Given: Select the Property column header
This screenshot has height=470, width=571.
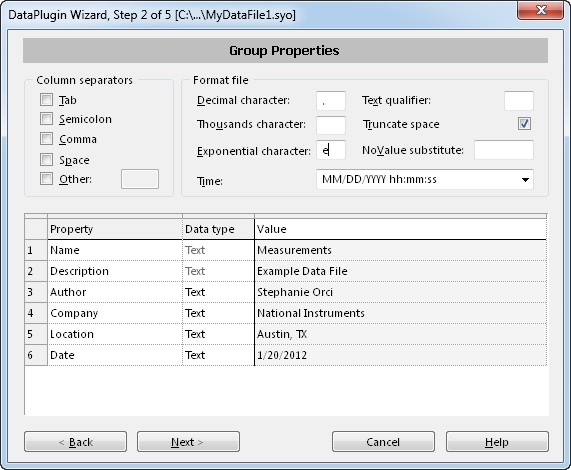Looking at the screenshot, I should pos(115,229).
